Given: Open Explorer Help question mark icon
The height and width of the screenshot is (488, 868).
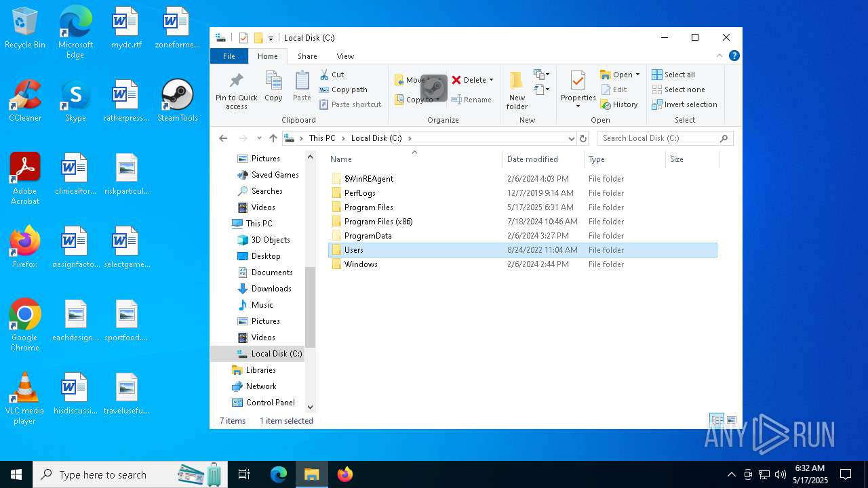Looking at the screenshot, I should 734,56.
